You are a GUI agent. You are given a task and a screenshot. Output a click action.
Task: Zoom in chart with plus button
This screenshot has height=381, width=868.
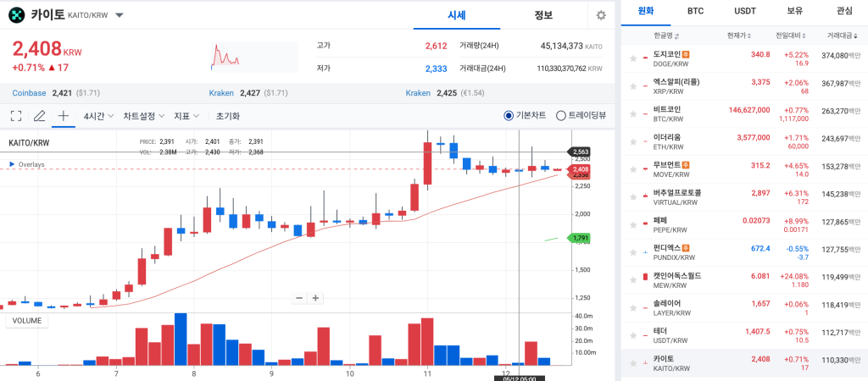(x=315, y=298)
